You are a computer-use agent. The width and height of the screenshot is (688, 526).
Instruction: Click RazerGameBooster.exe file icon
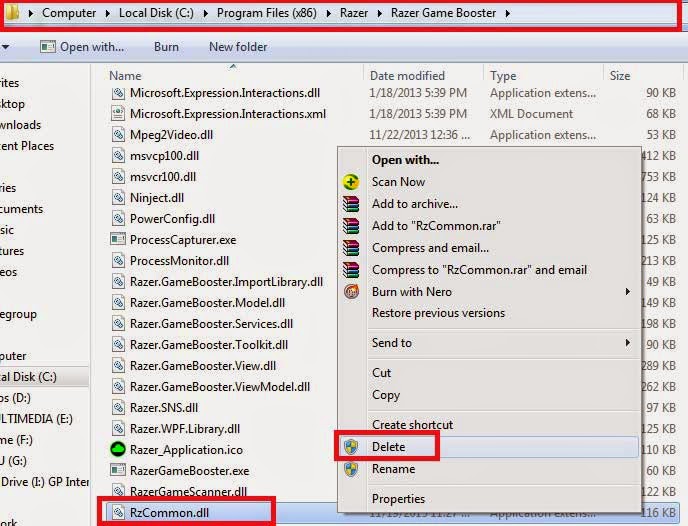point(118,470)
